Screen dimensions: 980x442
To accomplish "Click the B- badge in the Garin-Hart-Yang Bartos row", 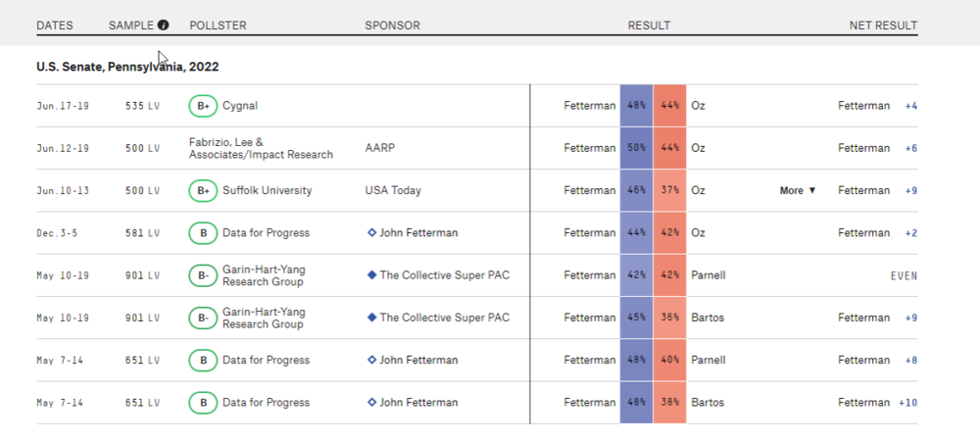I will pos(203,318).
